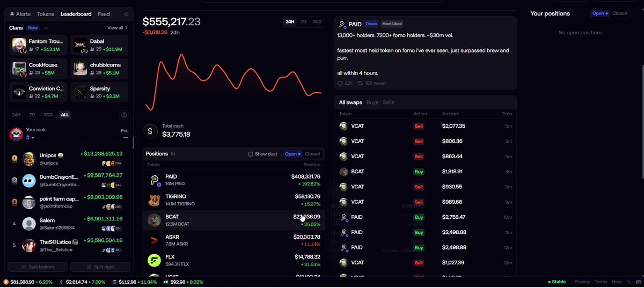This screenshot has height=288, width=644.
Task: Open Unipcs leaderboard profile avatar
Action: [29, 158]
